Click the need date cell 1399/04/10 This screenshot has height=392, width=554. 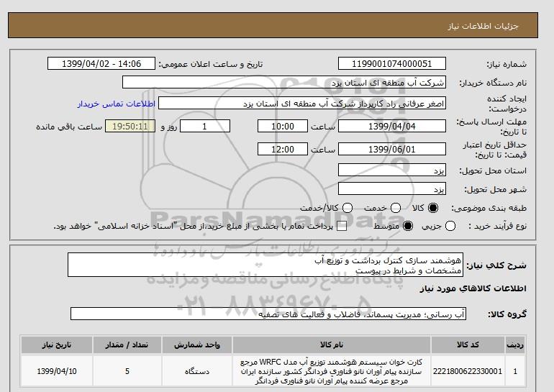(x=57, y=371)
